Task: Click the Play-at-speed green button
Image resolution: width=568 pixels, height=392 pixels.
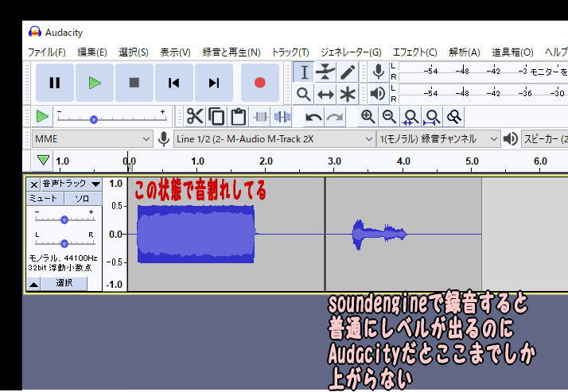Action: 42,117
